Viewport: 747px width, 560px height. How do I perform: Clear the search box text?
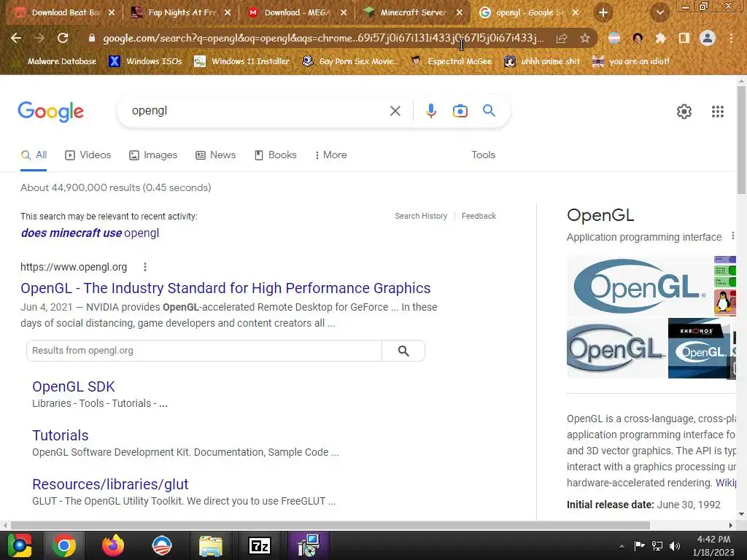tap(395, 111)
